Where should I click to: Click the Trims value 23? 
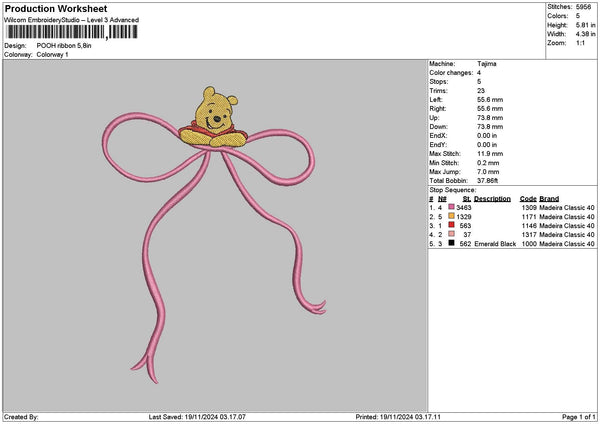tap(481, 91)
